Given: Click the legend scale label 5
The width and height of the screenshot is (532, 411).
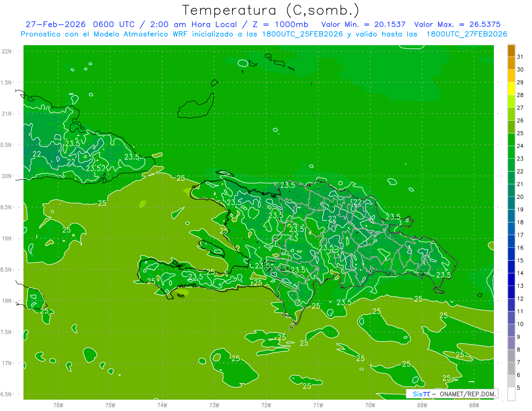Looking at the screenshot, I should point(519,388).
